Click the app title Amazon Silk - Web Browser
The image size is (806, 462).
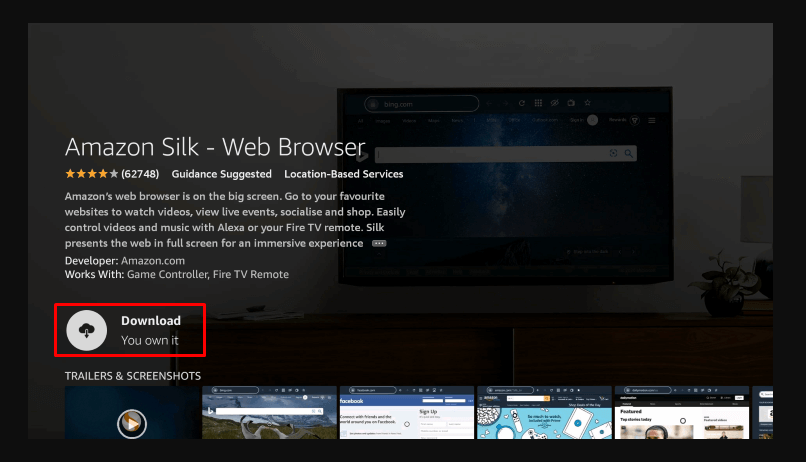pos(215,147)
